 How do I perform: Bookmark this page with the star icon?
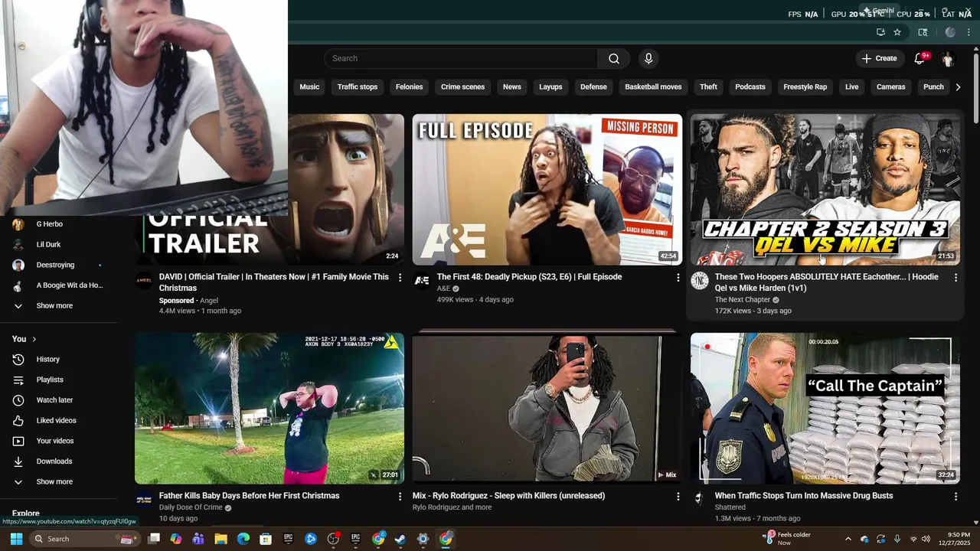tap(897, 32)
